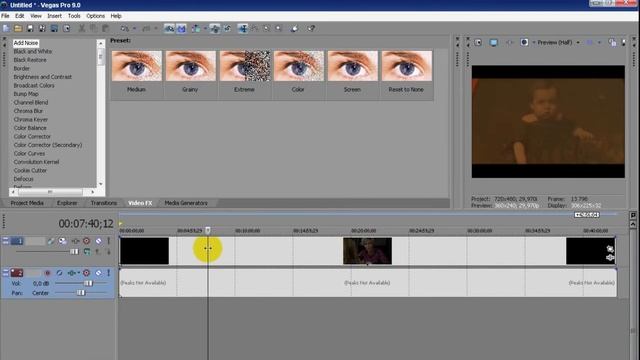Open Event Pan/Crop on the last clip
The image size is (640, 360).
tap(610, 249)
